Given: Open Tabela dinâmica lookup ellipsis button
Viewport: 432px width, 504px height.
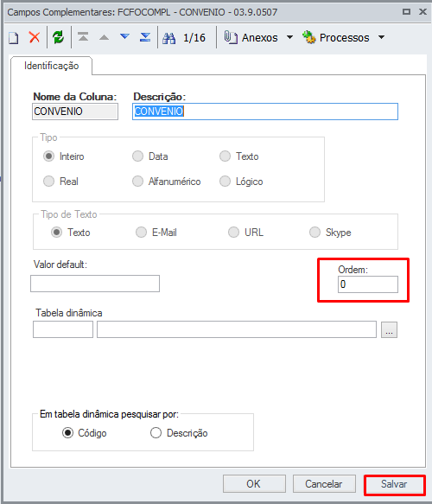Looking at the screenshot, I should 389,329.
